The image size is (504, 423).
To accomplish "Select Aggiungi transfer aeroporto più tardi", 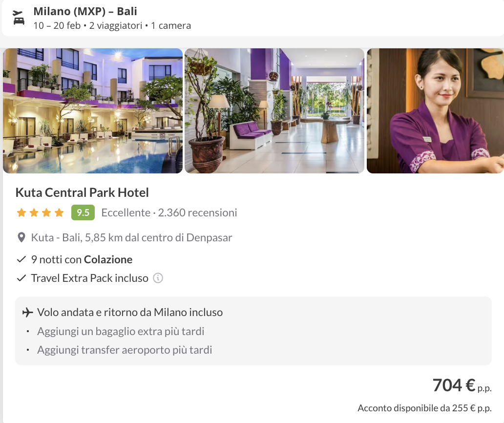I will [x=125, y=350].
